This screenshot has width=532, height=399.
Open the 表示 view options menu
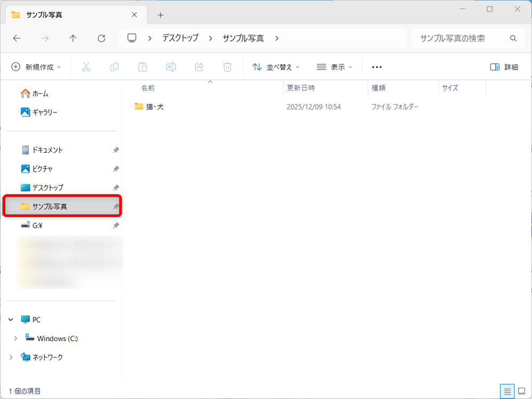pyautogui.click(x=334, y=67)
